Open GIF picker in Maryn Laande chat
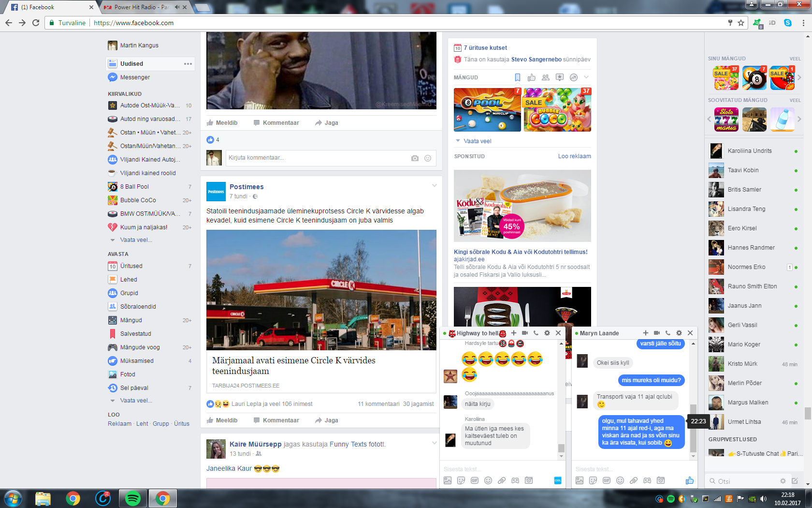This screenshot has width=812, height=508. click(607, 480)
